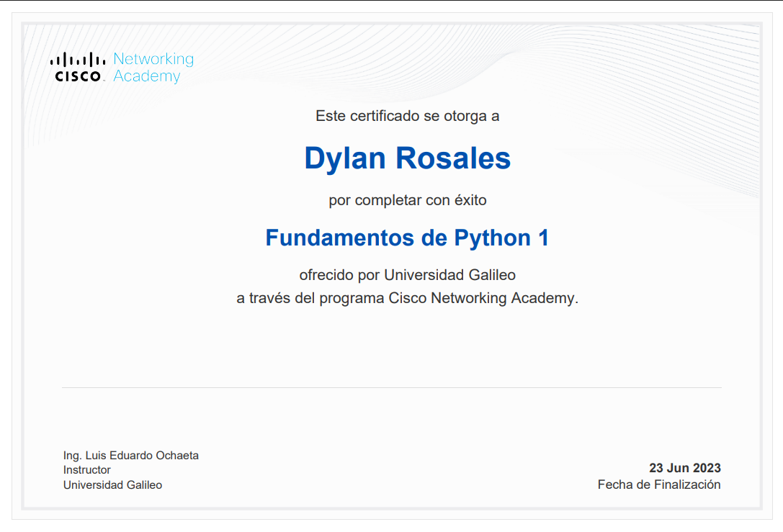Click the "Networking Academy" logo text

[153, 68]
